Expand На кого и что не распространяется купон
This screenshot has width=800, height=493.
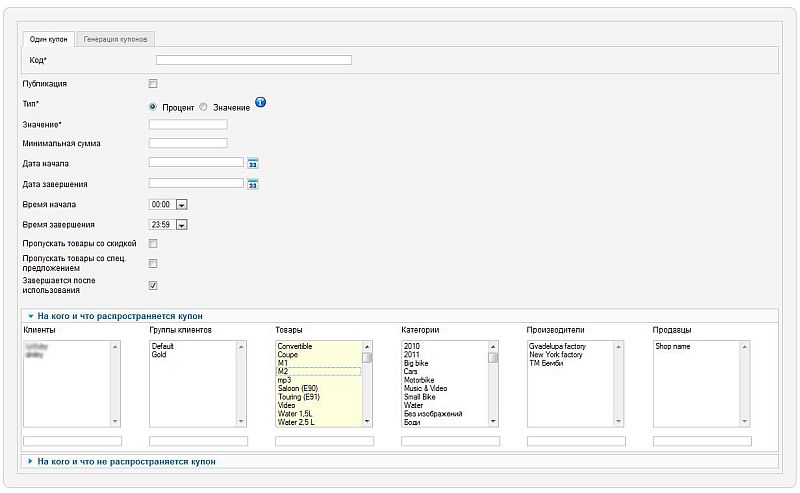coord(126,462)
